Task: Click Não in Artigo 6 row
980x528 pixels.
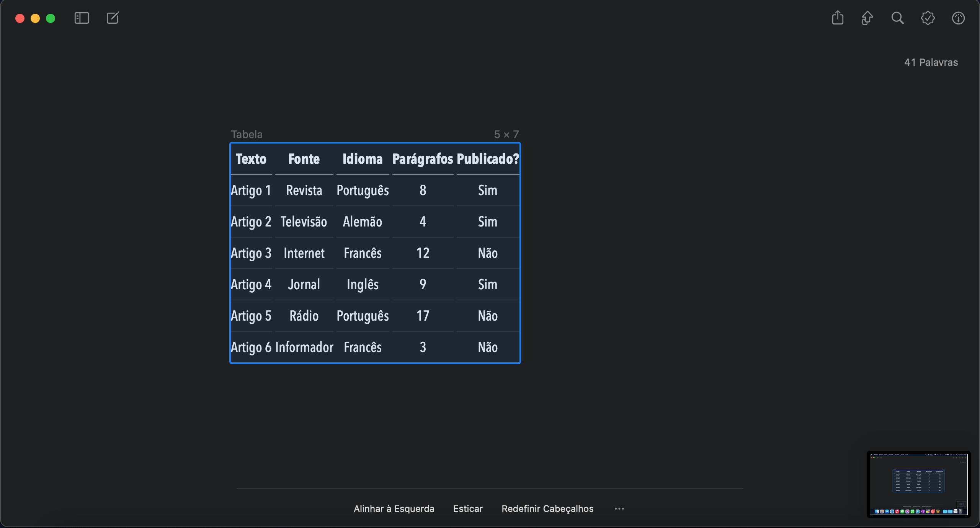Action: tap(488, 347)
